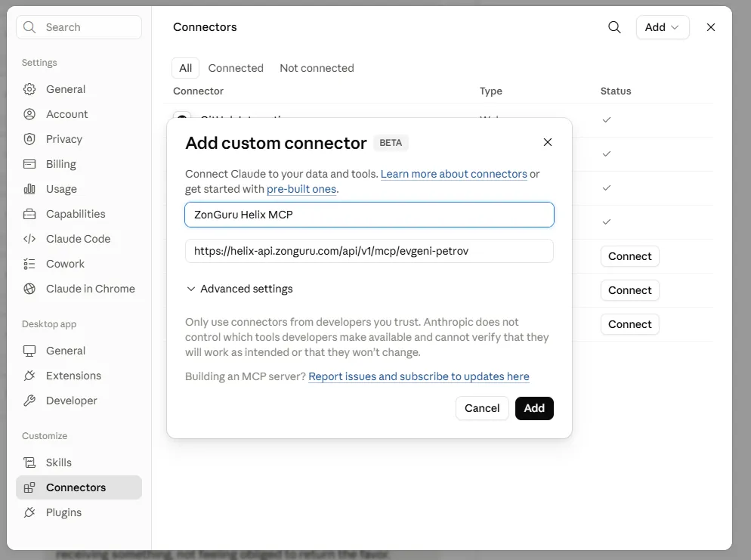Close the Settings window with X
Image resolution: width=751 pixels, height=560 pixels.
[711, 27]
